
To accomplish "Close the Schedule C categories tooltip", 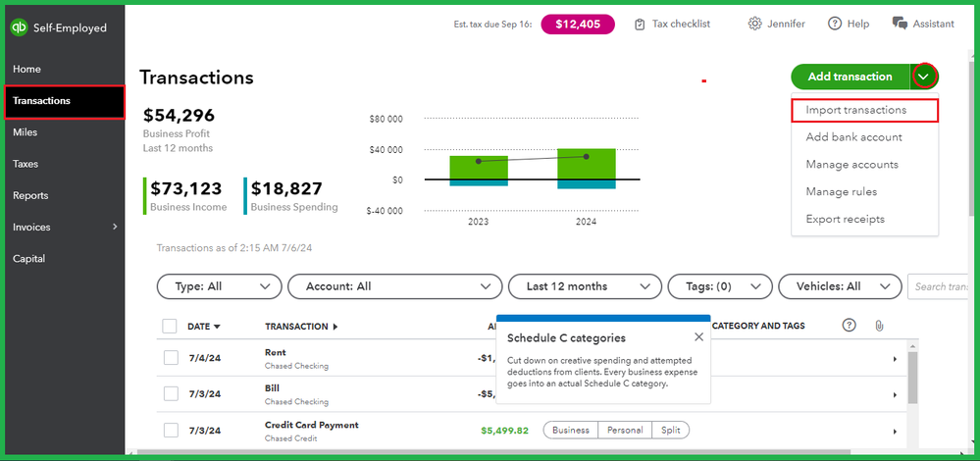I will [698, 337].
